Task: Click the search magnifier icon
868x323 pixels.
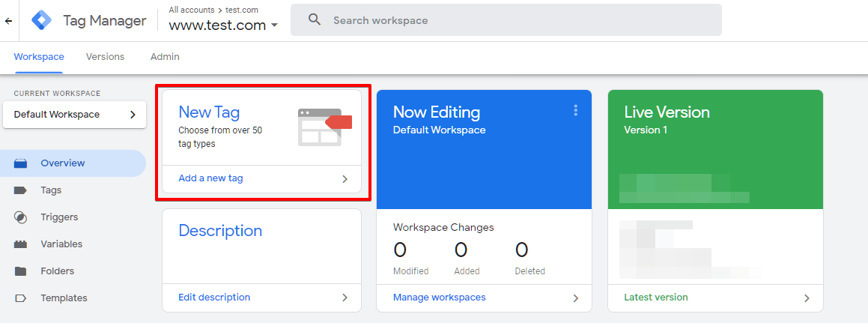Action: tap(315, 20)
